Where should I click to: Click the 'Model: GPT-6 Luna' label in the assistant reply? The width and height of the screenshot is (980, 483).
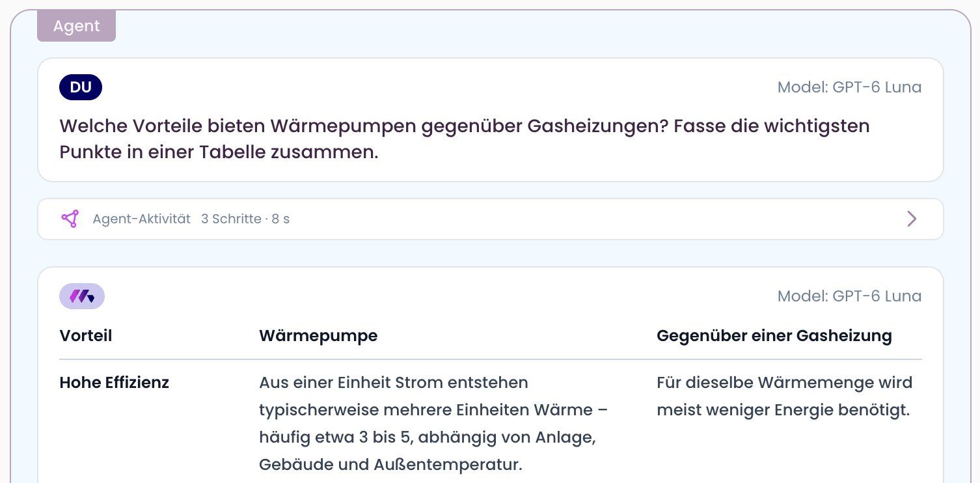tap(849, 296)
